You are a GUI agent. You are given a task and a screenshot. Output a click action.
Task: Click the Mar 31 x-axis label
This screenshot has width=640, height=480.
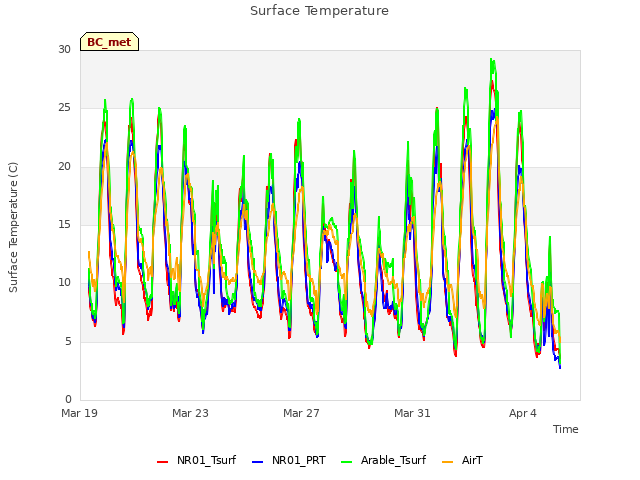tap(412, 413)
